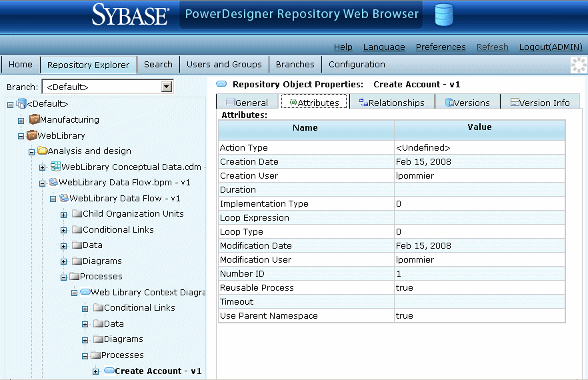Click the Create Account process icon in tree
Image resolution: width=588 pixels, height=380 pixels.
(109, 371)
